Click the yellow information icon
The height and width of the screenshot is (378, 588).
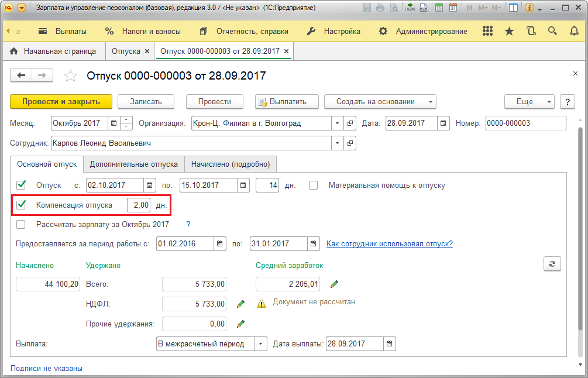[x=529, y=8]
